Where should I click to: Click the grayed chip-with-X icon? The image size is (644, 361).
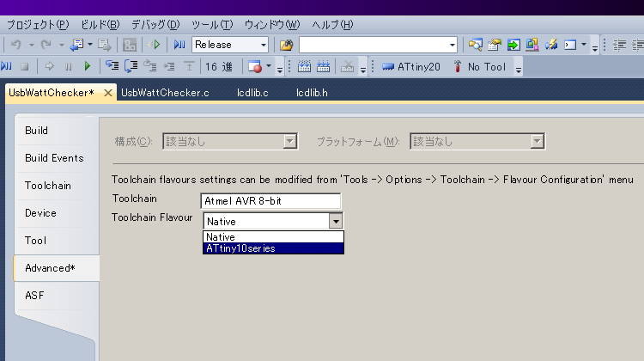click(348, 66)
